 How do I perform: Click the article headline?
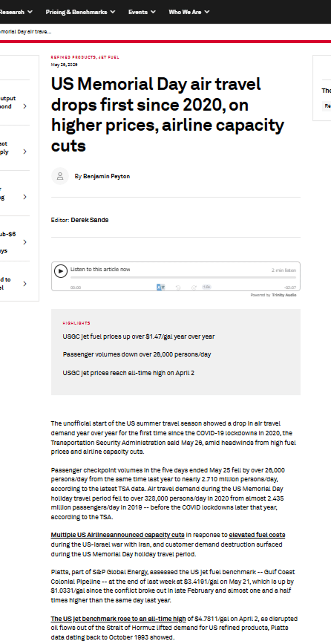[x=167, y=115]
